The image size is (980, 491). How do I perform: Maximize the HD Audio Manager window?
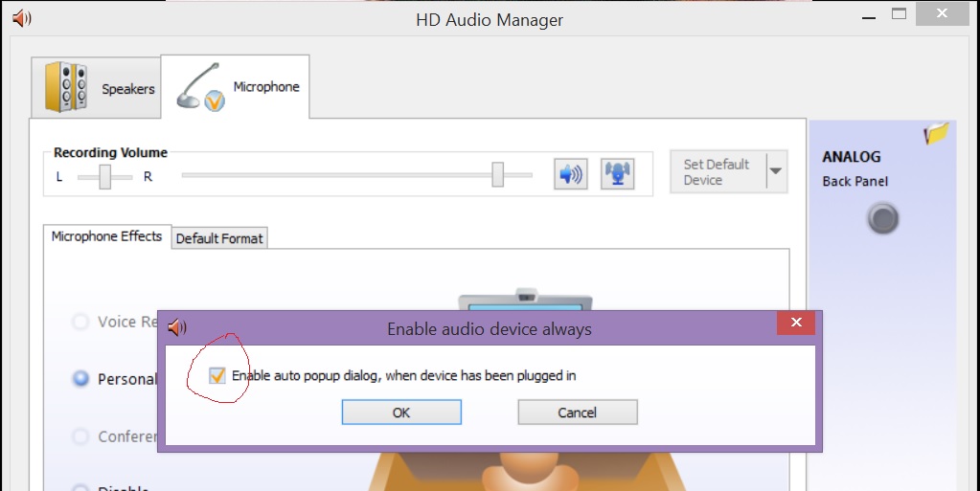coord(899,13)
